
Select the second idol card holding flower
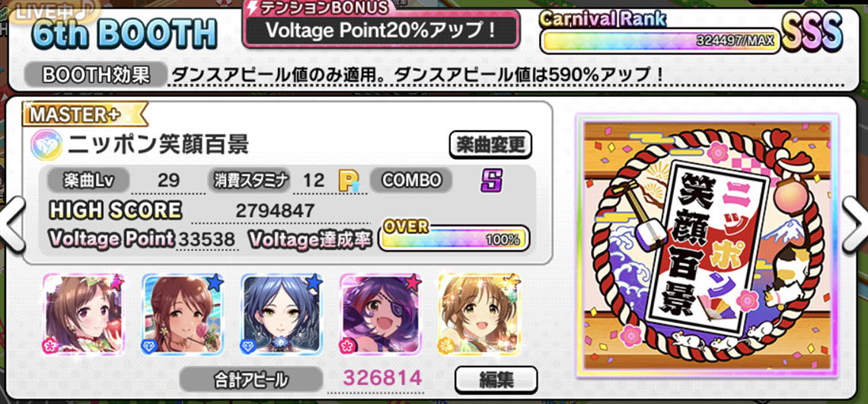click(183, 313)
